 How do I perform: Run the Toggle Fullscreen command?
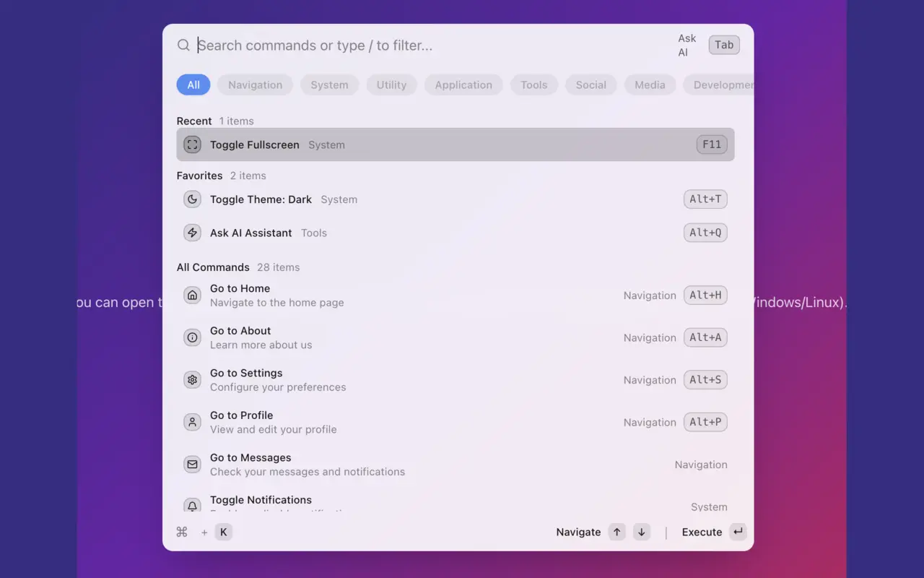456,144
